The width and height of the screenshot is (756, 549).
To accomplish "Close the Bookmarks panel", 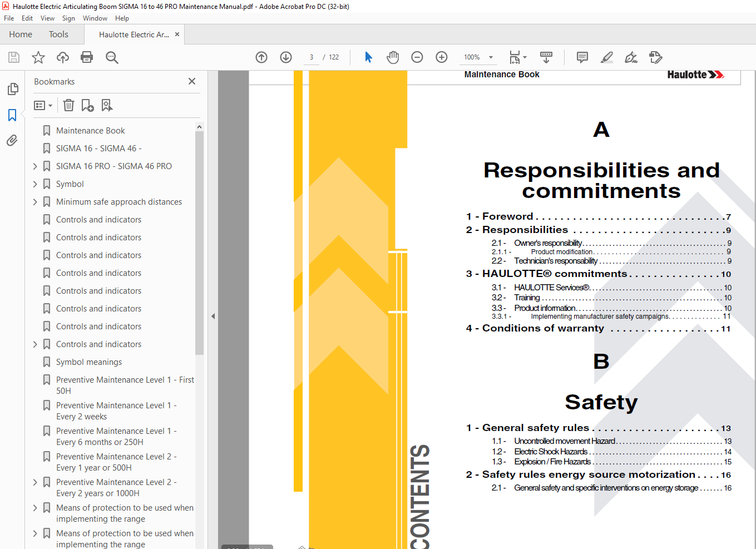I will 192,81.
